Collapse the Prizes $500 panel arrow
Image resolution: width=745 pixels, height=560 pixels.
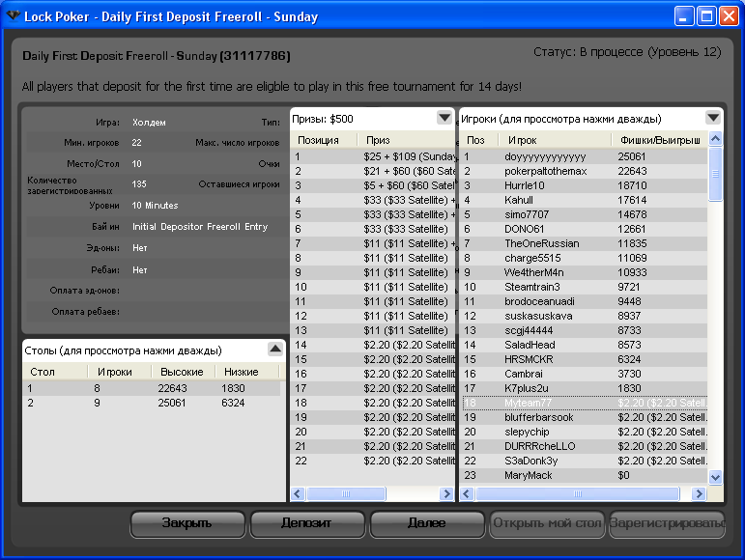444,118
